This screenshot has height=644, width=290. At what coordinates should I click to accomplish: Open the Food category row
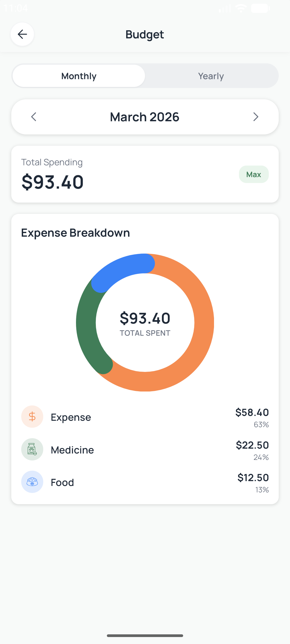145,482
